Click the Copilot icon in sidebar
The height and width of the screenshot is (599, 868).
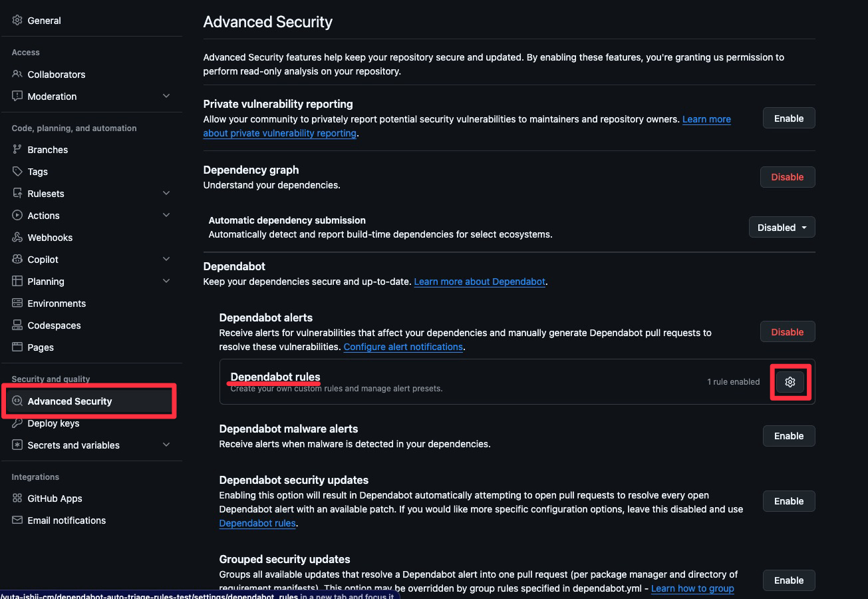click(x=17, y=260)
